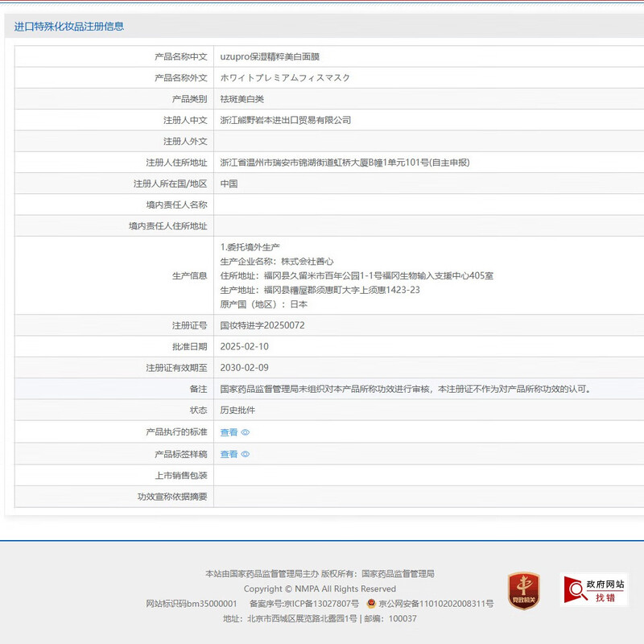Click the approval date 2025-02-10

pos(246,347)
